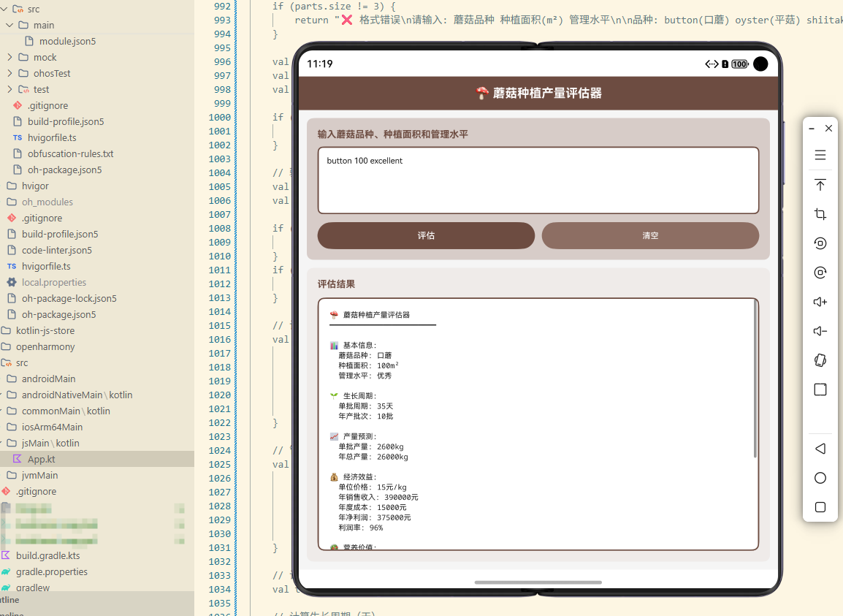843x616 pixels.
Task: Click the gear icon of local.properties
Action: click(x=12, y=282)
